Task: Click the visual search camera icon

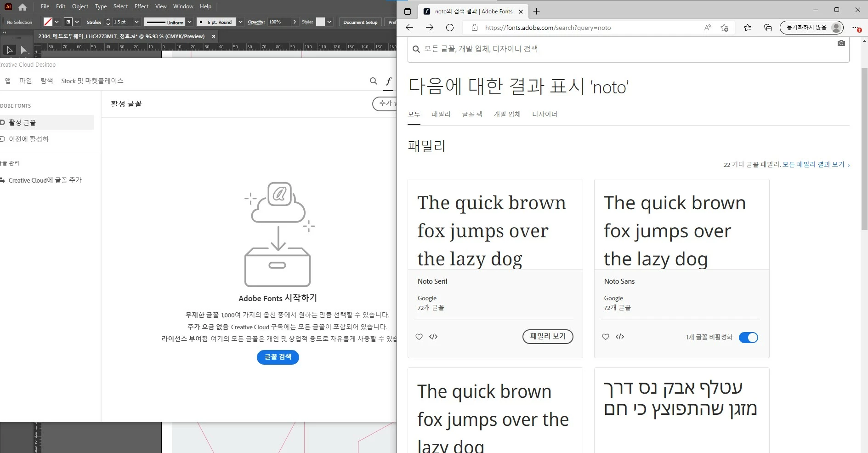Action: tap(841, 43)
